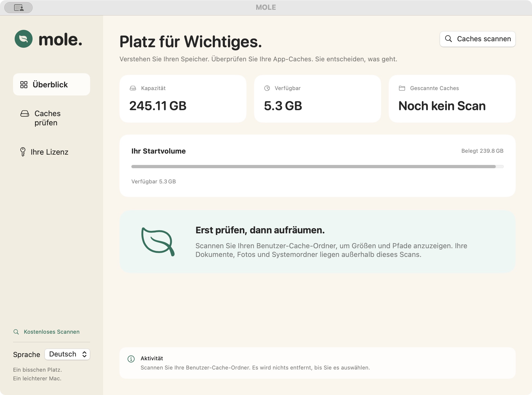
Task: Click the large leaf illustration icon
Action: 158,241
